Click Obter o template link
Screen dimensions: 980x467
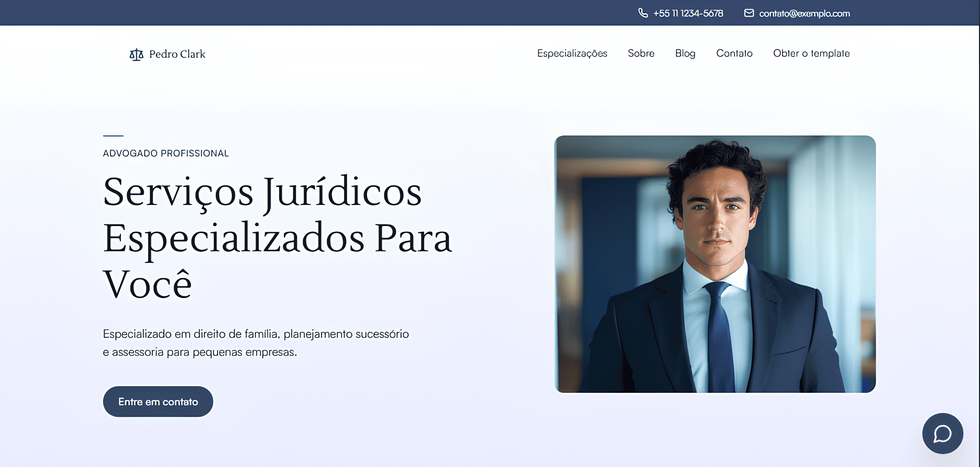pos(811,53)
